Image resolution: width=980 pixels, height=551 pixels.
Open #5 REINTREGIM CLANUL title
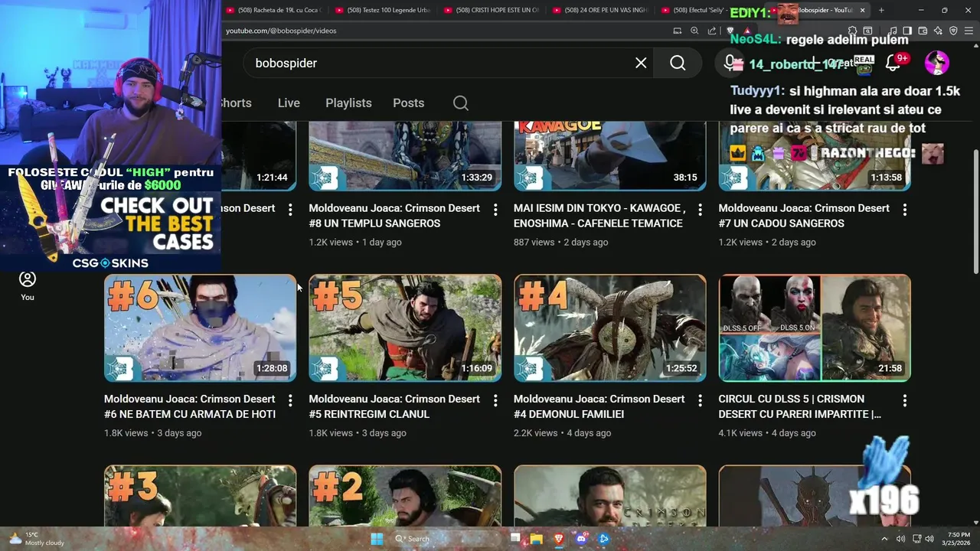pos(394,406)
